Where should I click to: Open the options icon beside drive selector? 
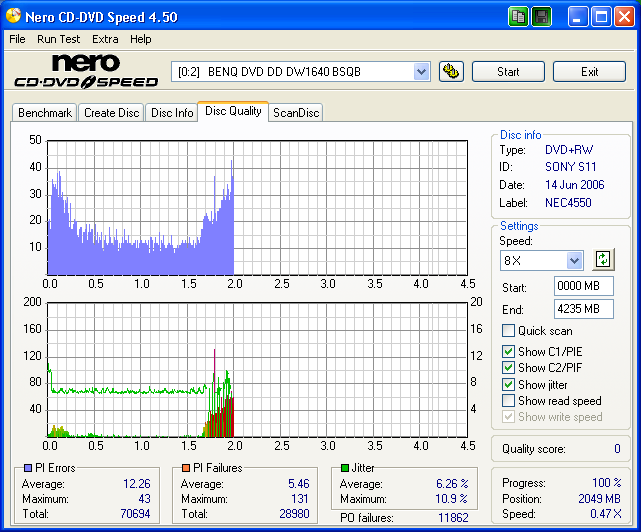pyautogui.click(x=451, y=71)
